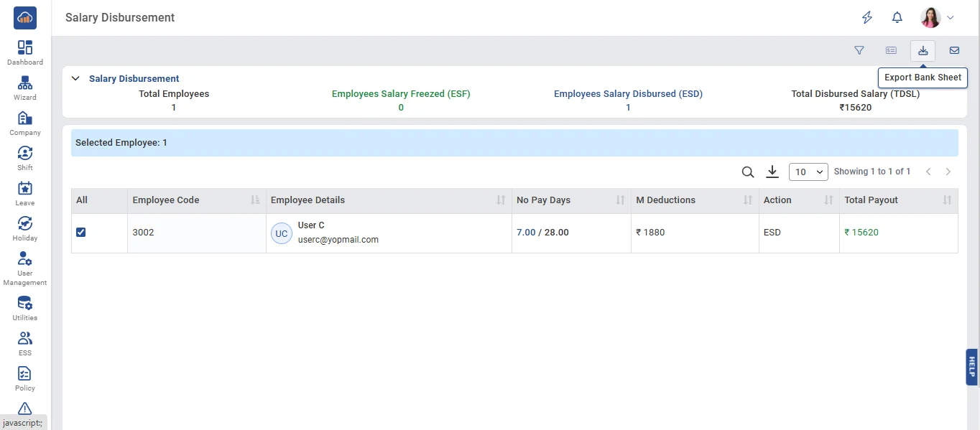Open the notifications bell icon
This screenshot has width=980, height=430.
pos(897,18)
